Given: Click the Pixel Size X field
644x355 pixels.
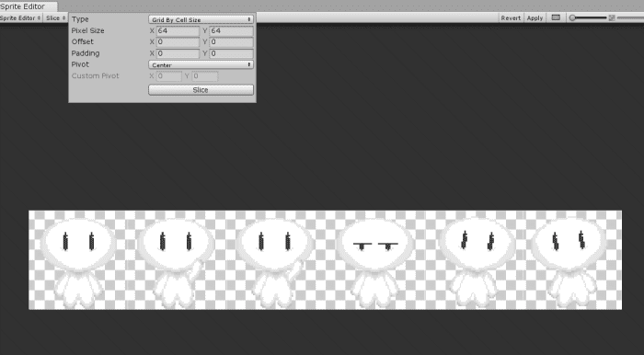Looking at the screenshot, I should pos(178,30).
